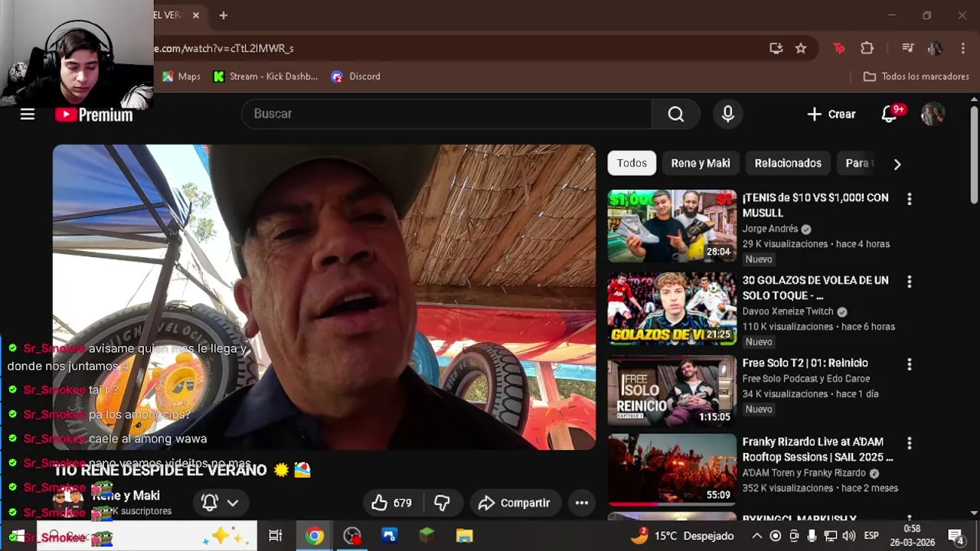Open options for Free Solo T2 video
This screenshot has width=980, height=551.
(x=909, y=364)
